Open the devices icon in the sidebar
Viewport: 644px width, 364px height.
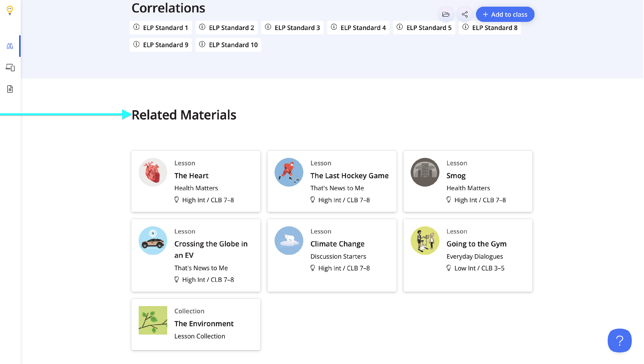click(x=10, y=68)
